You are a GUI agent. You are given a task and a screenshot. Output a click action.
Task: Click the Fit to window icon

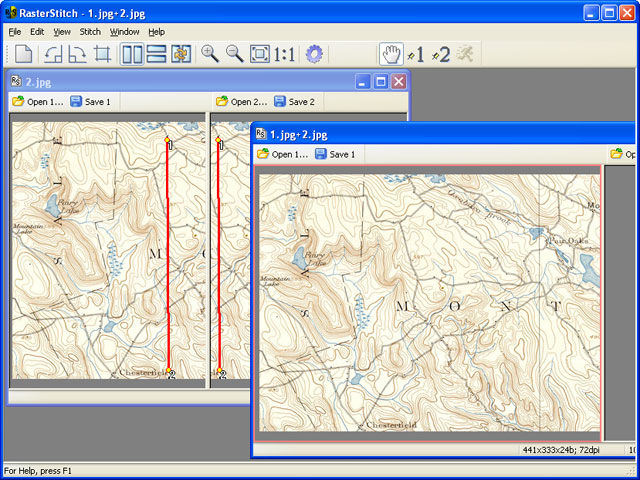pyautogui.click(x=260, y=54)
